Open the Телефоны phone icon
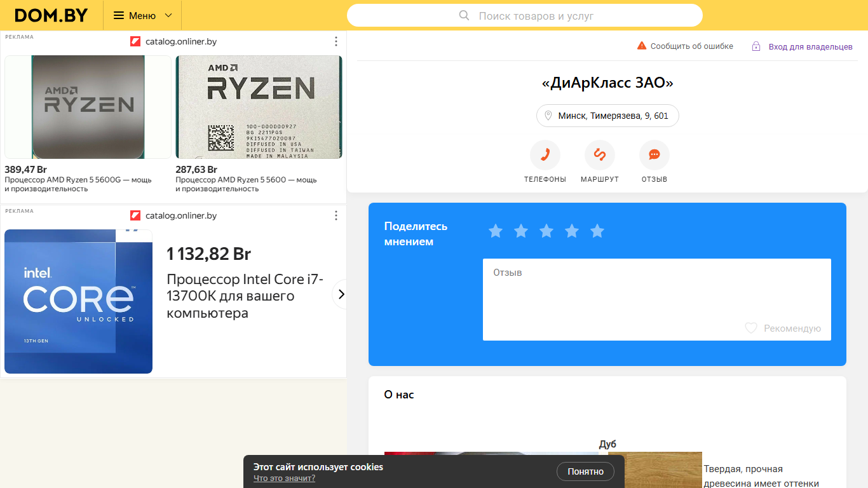The image size is (868, 488). tap(545, 155)
